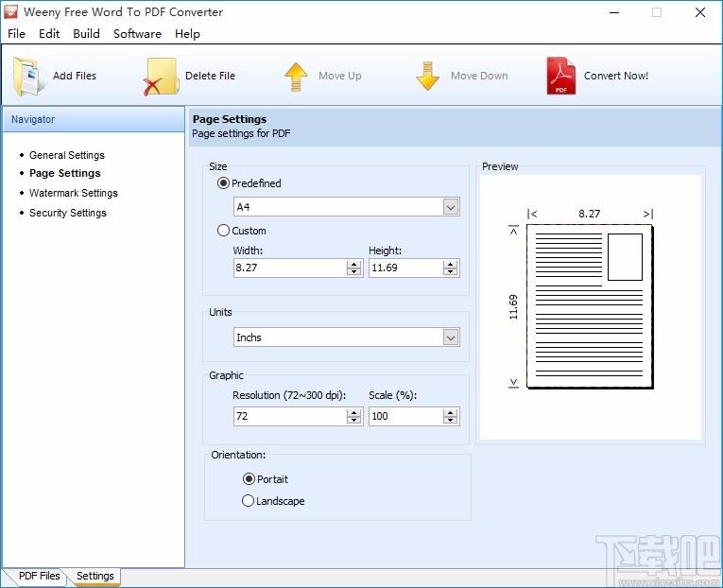Screen dimensions: 723x588
Task: Decrease the Resolution value
Action: (353, 420)
